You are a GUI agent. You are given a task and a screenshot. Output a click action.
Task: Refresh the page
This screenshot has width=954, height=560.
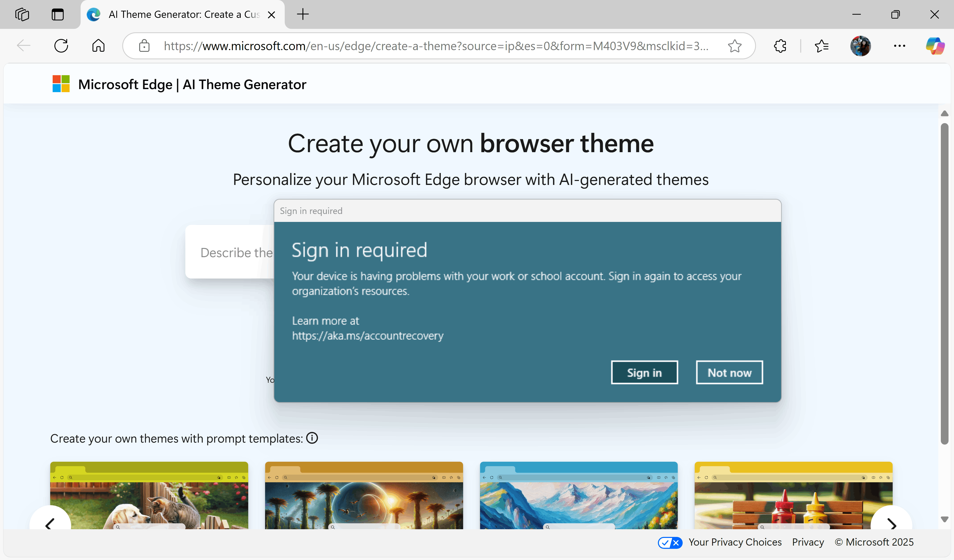pos(61,46)
